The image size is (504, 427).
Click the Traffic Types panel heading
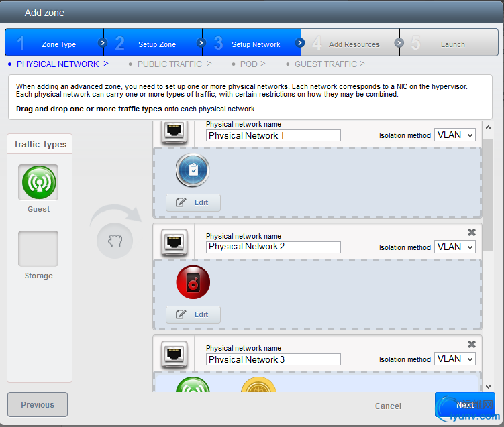40,145
